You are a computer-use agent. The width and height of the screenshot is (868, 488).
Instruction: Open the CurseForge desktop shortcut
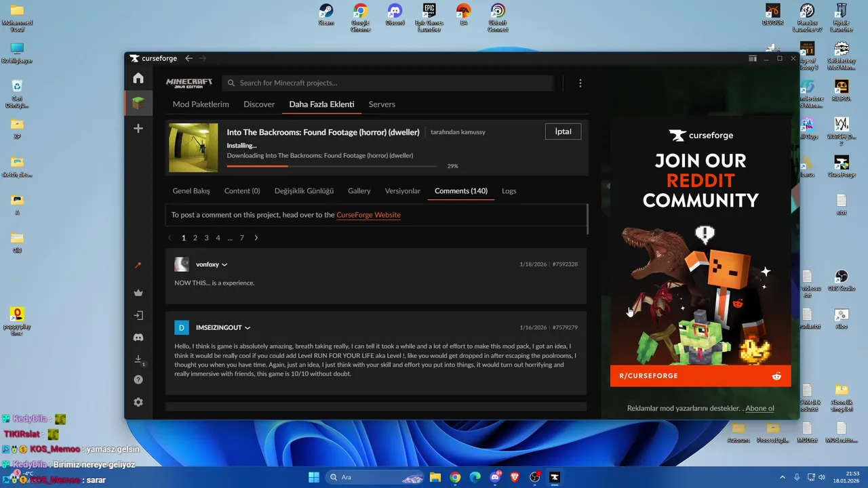(842, 167)
